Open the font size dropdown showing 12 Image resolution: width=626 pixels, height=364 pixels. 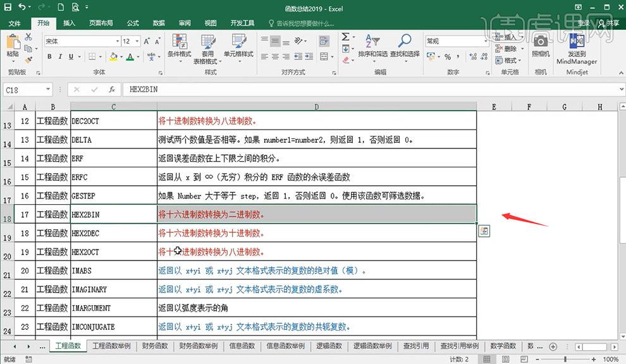pos(137,41)
